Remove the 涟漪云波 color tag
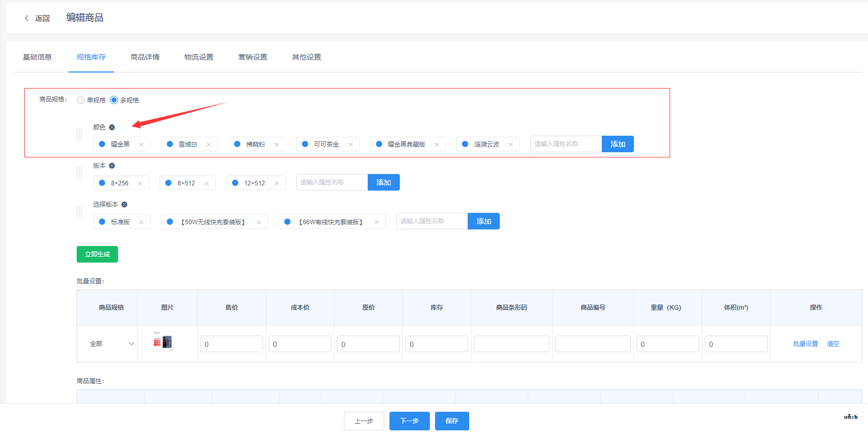 tap(511, 144)
